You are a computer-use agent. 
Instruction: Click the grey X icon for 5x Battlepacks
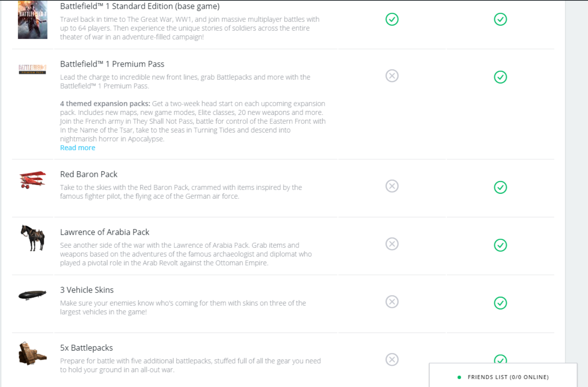(392, 360)
